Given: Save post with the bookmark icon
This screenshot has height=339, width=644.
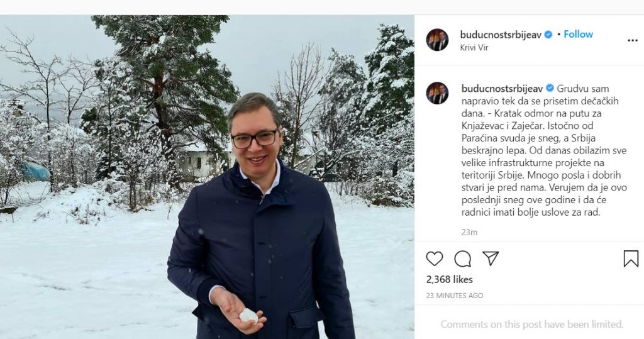Looking at the screenshot, I should (631, 259).
